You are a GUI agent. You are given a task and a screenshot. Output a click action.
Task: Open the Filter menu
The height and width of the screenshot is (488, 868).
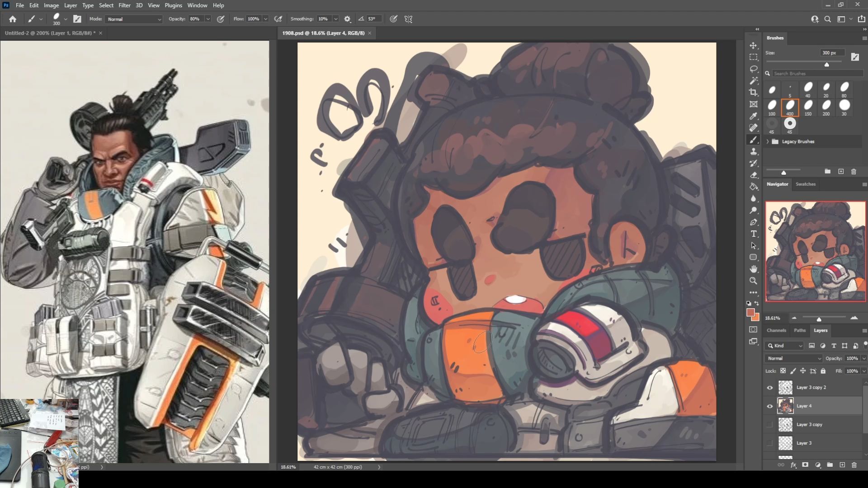pyautogui.click(x=124, y=5)
